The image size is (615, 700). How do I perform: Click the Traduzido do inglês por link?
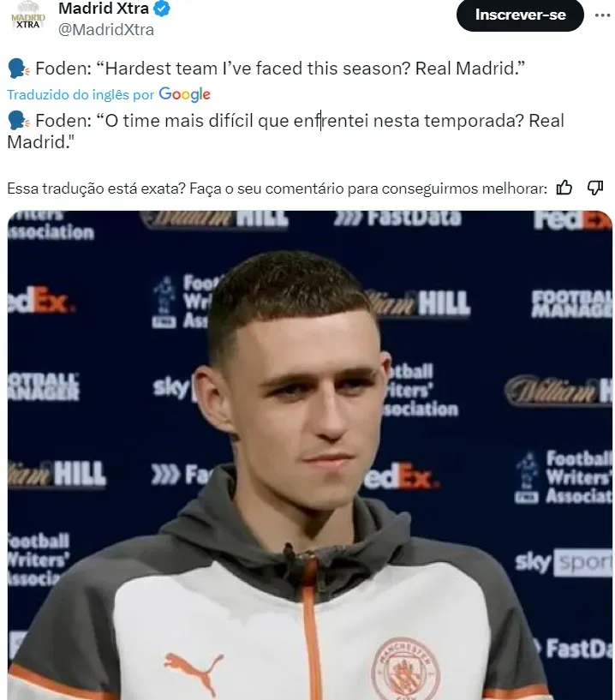[81, 94]
